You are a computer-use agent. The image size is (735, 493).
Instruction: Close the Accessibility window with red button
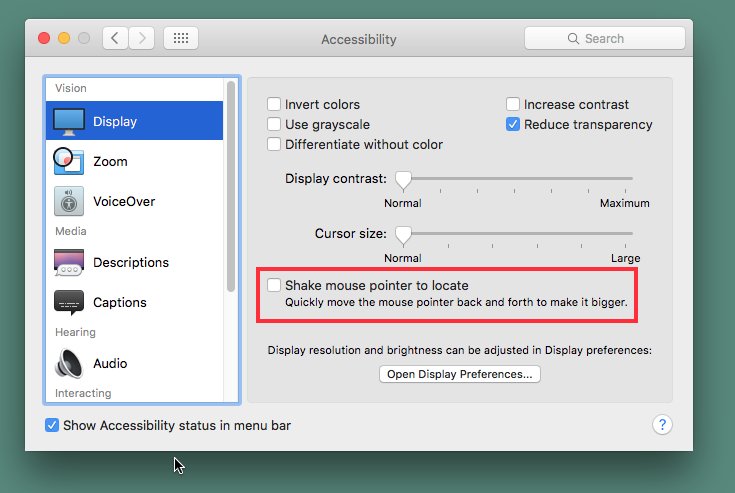pyautogui.click(x=44, y=38)
